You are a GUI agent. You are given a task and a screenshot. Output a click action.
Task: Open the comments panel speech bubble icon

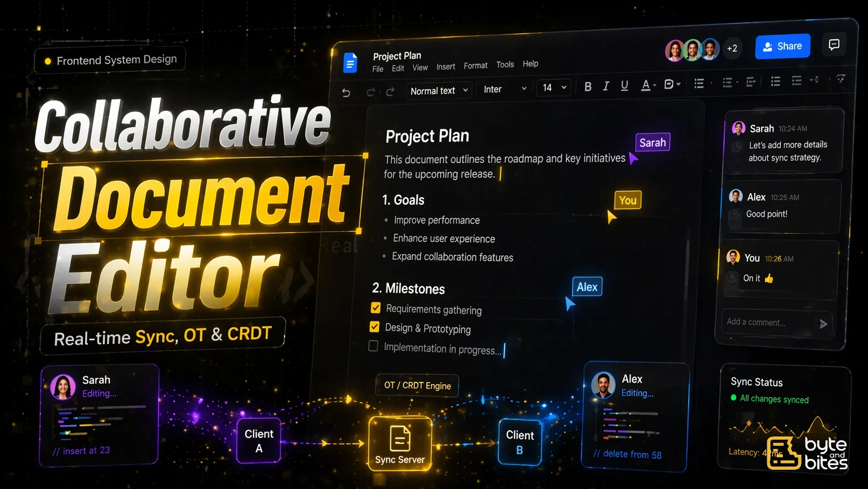pyautogui.click(x=834, y=45)
